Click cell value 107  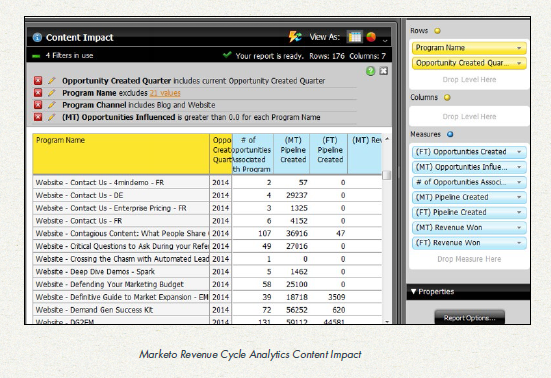coord(265,234)
